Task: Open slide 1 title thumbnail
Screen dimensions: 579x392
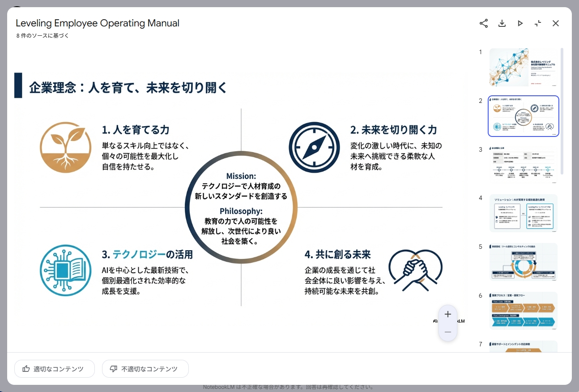Action: [524, 67]
